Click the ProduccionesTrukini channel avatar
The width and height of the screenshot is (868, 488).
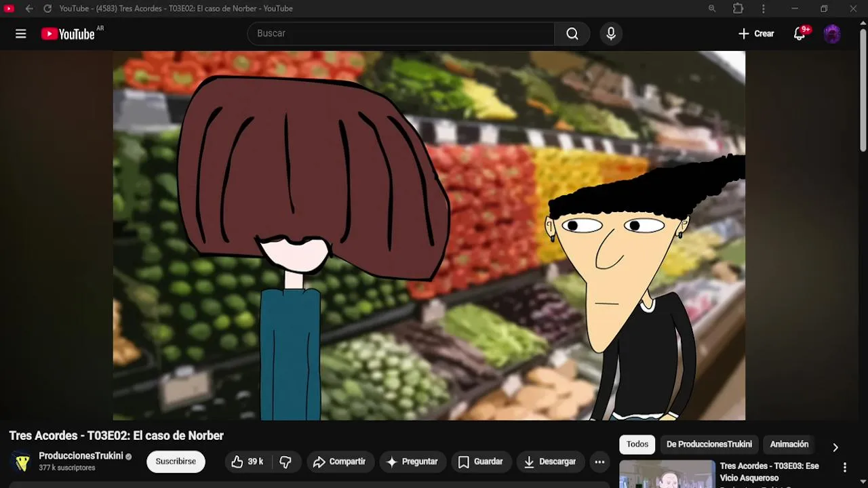point(22,462)
